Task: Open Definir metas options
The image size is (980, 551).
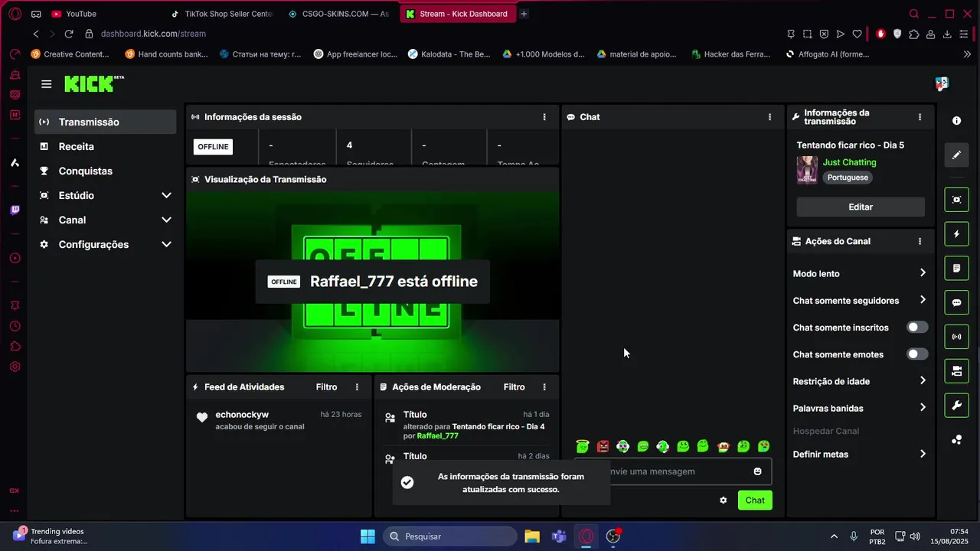Action: [860, 454]
